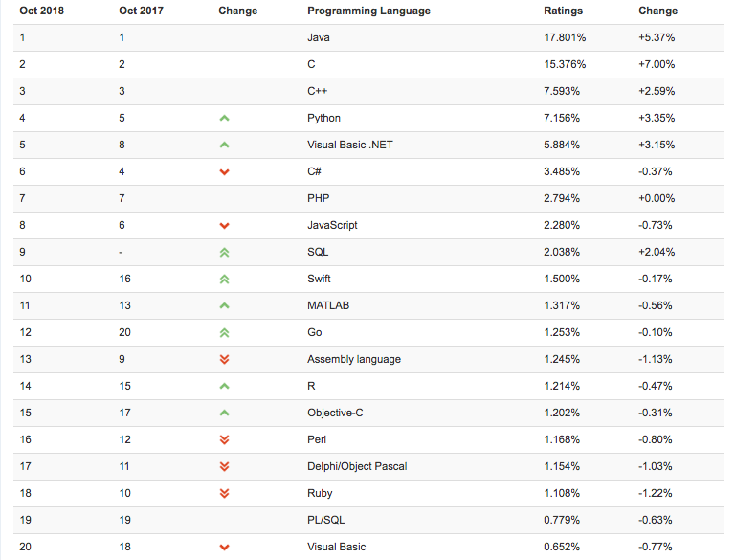Click the double down arrow beside Perl

[225, 440]
